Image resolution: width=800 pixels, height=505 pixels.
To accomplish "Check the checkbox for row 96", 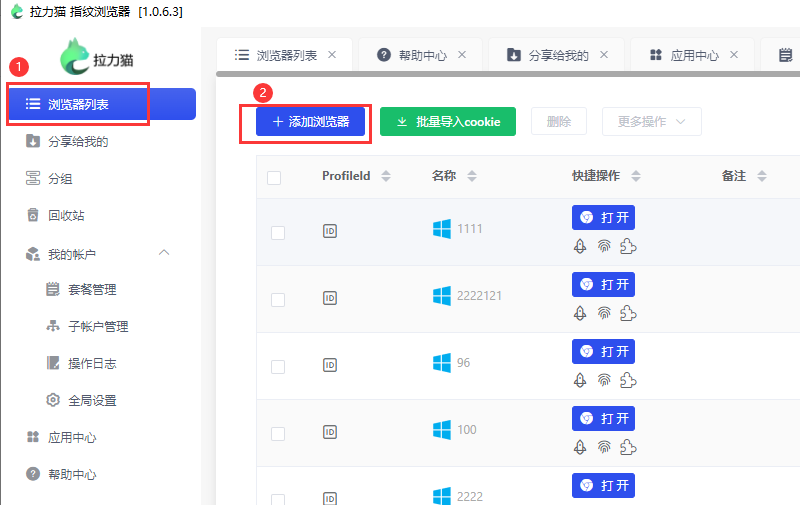I will 278,367.
